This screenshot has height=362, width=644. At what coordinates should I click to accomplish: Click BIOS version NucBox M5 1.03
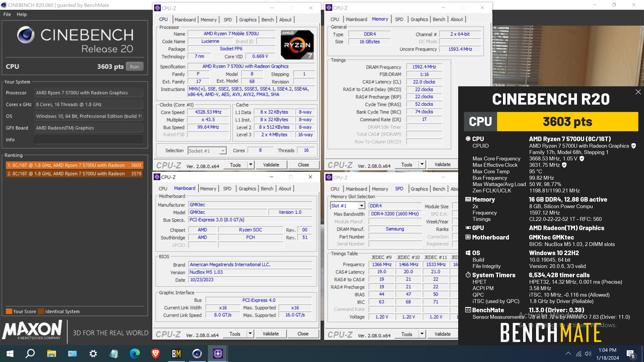[250, 272]
